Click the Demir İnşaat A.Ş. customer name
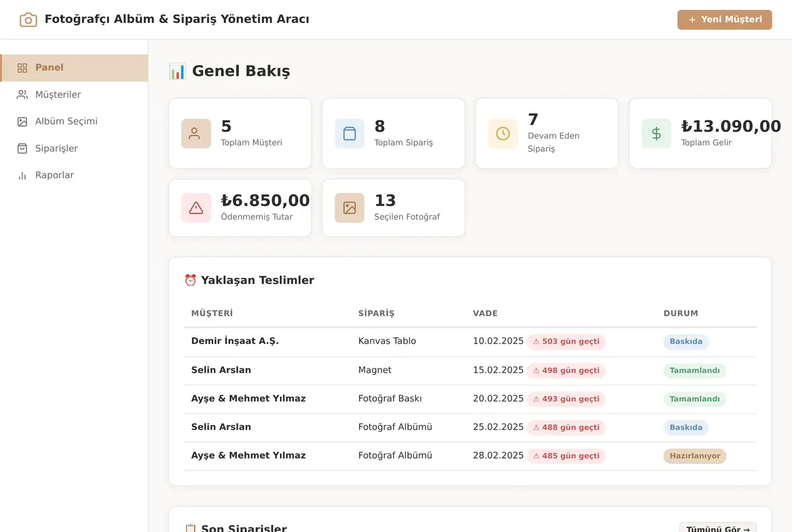 235,341
